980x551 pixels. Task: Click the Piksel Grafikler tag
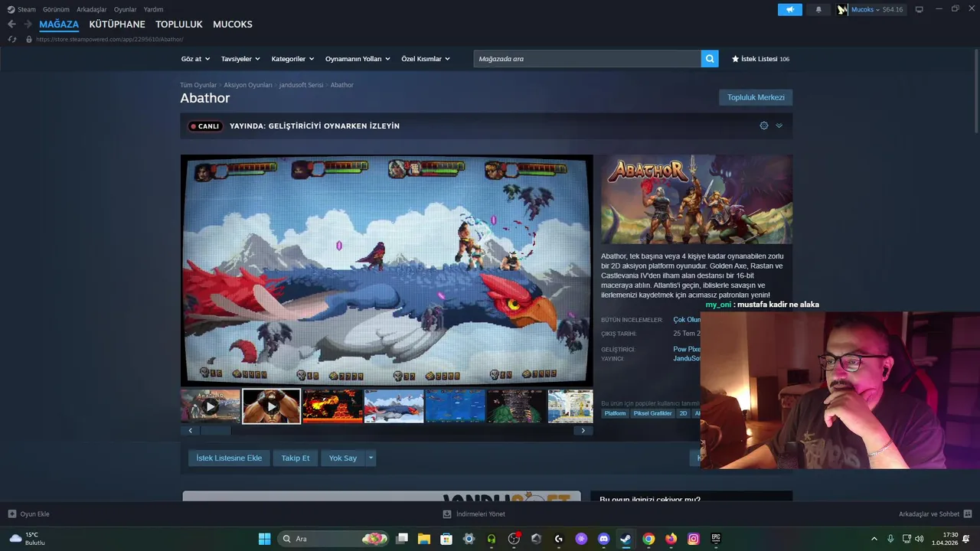point(653,413)
